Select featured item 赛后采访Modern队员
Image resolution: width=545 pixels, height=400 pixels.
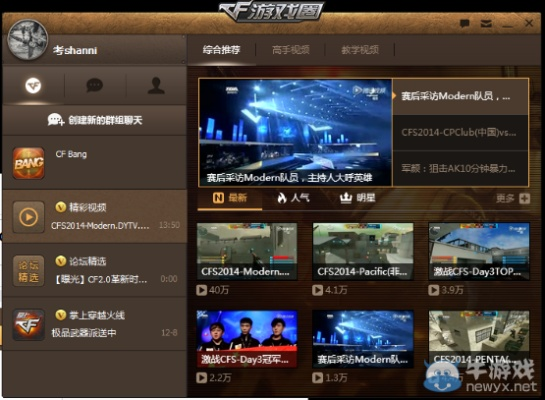(x=461, y=97)
